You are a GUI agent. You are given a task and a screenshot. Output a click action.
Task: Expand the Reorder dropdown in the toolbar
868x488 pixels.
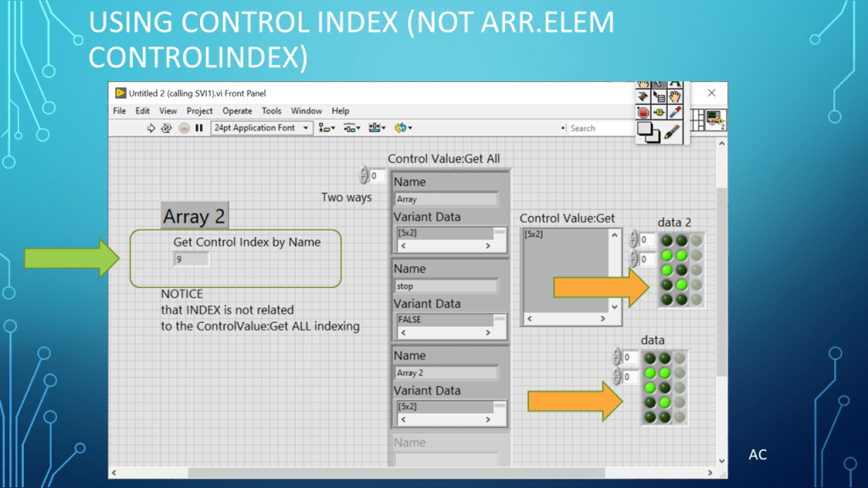tap(403, 128)
